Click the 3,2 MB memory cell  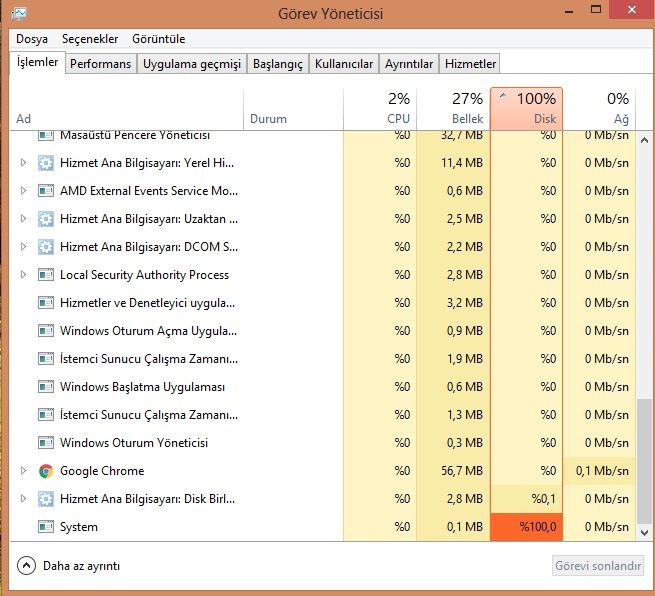(453, 303)
